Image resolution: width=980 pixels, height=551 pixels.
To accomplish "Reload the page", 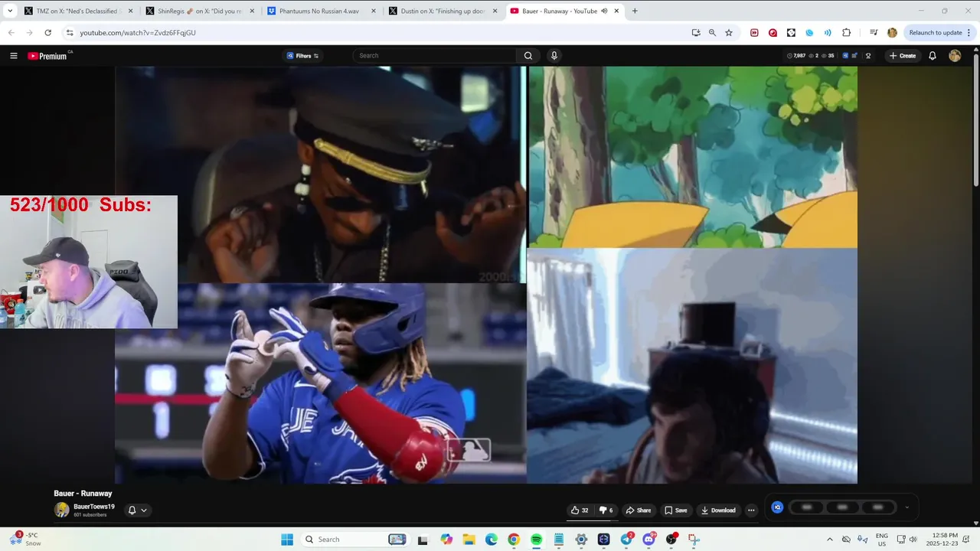I will 47,33.
